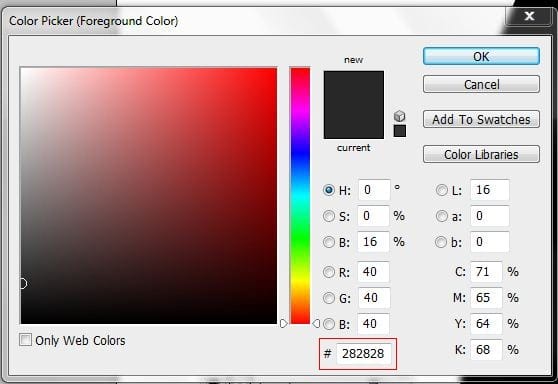Image resolution: width=558 pixels, height=384 pixels.
Task: Click the vertical hue spectrum slider
Action: pos(300,195)
